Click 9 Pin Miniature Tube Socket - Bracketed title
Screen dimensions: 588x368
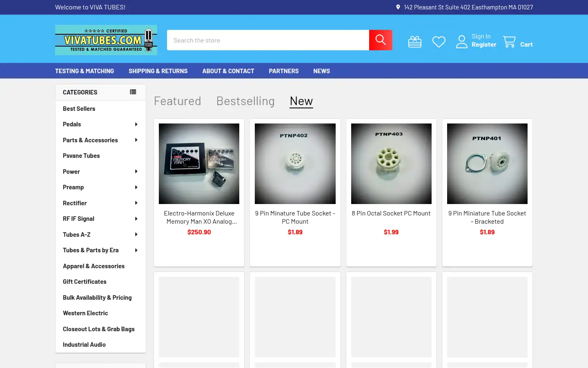tap(487, 218)
